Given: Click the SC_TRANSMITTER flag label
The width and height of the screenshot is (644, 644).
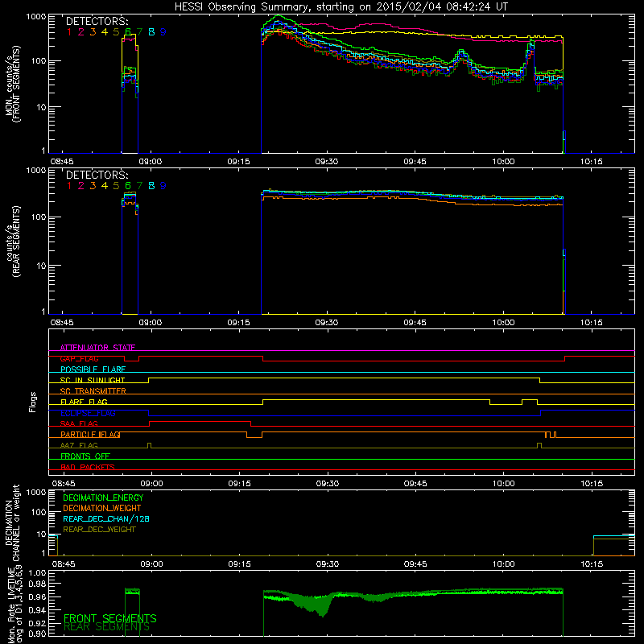Looking at the screenshot, I should pos(93,391).
